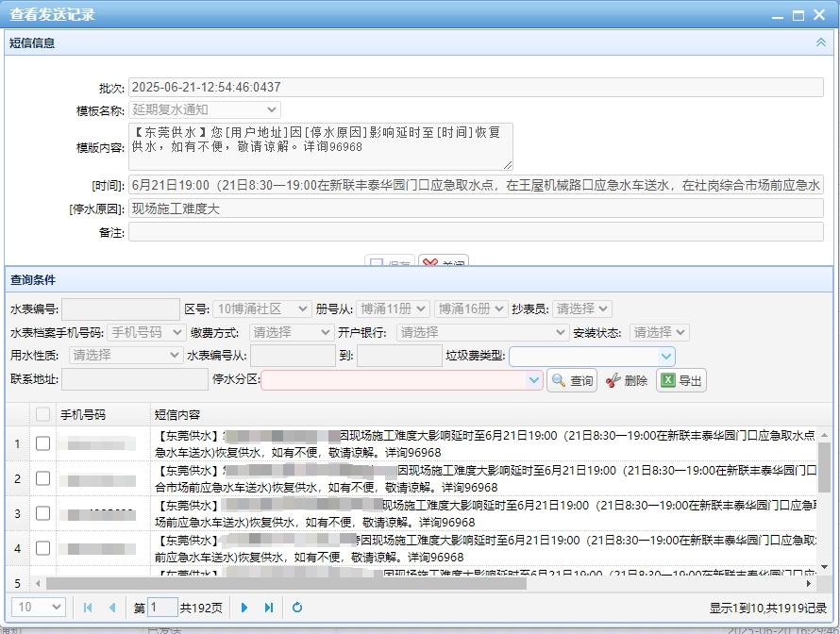Click the 删除 delete button
840x634 pixels.
pyautogui.click(x=627, y=380)
